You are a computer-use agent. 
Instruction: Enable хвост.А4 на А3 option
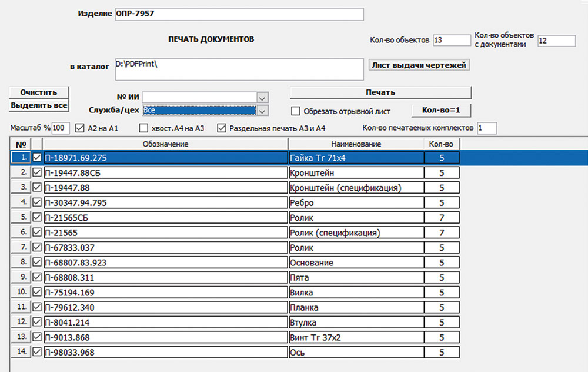pyautogui.click(x=143, y=128)
